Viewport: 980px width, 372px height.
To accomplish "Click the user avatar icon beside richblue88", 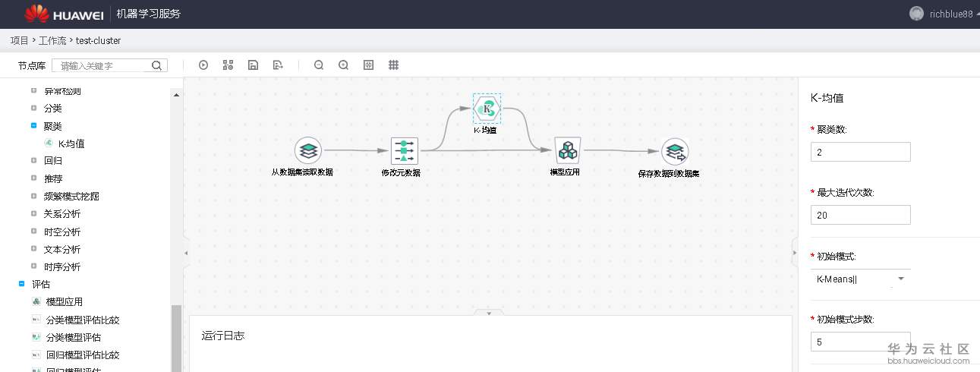I will tap(917, 14).
